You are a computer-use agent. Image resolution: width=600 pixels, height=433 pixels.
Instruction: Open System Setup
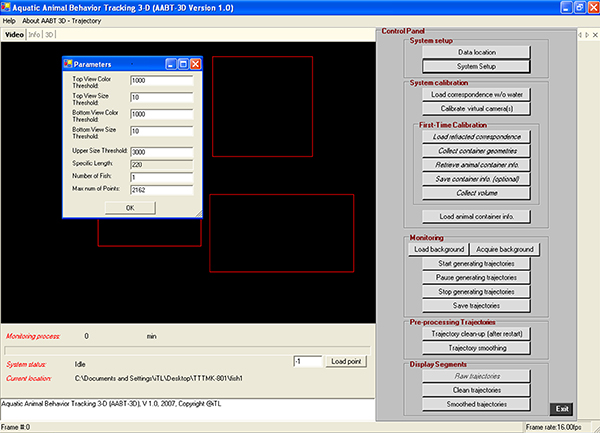click(476, 67)
